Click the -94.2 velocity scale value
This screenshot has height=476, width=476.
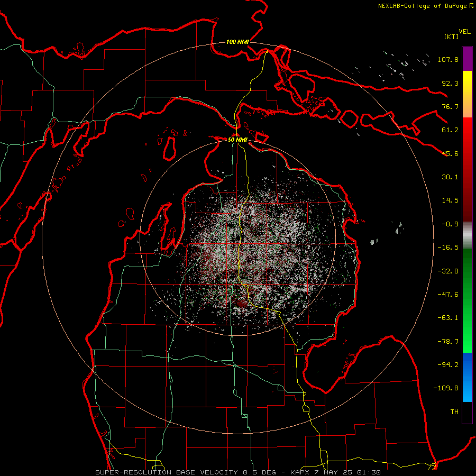tap(448, 365)
